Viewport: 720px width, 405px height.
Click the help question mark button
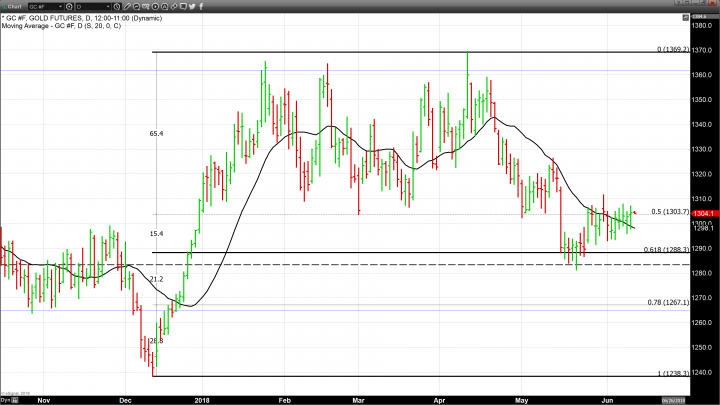[681, 6]
